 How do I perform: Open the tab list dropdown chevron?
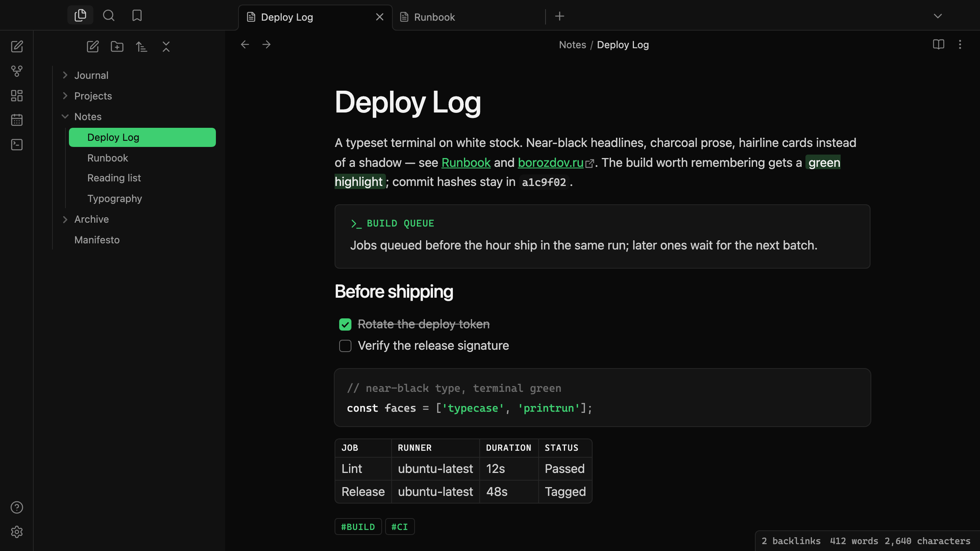[938, 16]
